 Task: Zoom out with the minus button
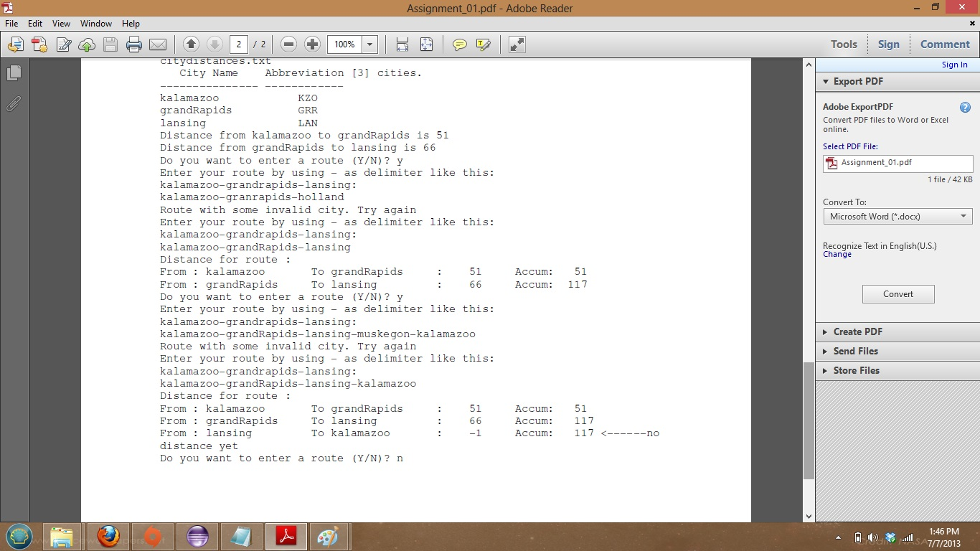click(x=289, y=44)
